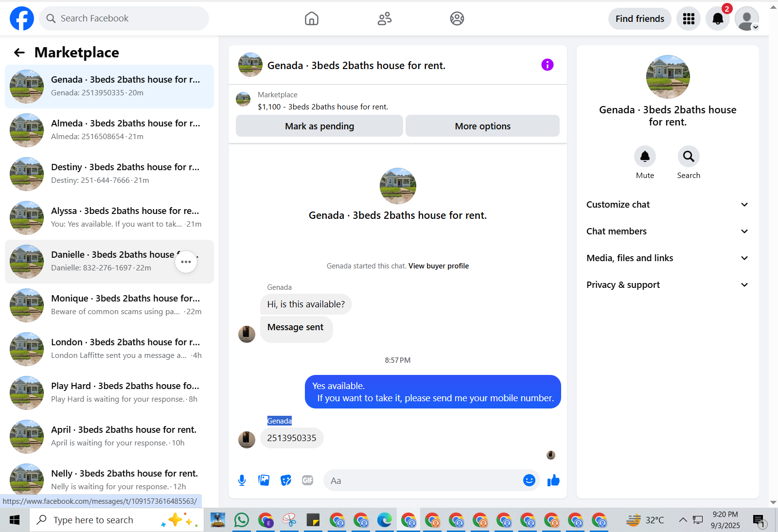Open the Genada conversation in list
Viewport: 778px width, 532px height.
(109, 87)
